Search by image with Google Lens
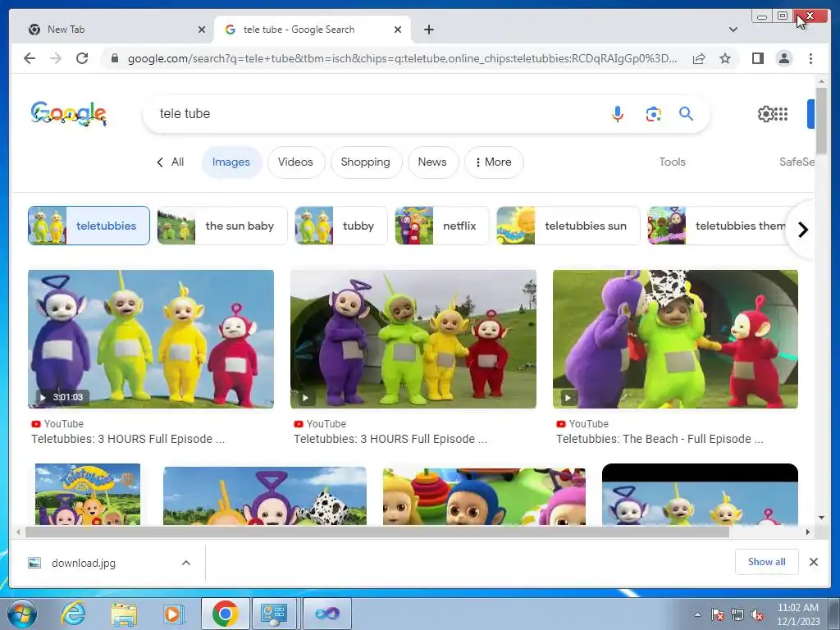The width and height of the screenshot is (840, 630). 653,113
